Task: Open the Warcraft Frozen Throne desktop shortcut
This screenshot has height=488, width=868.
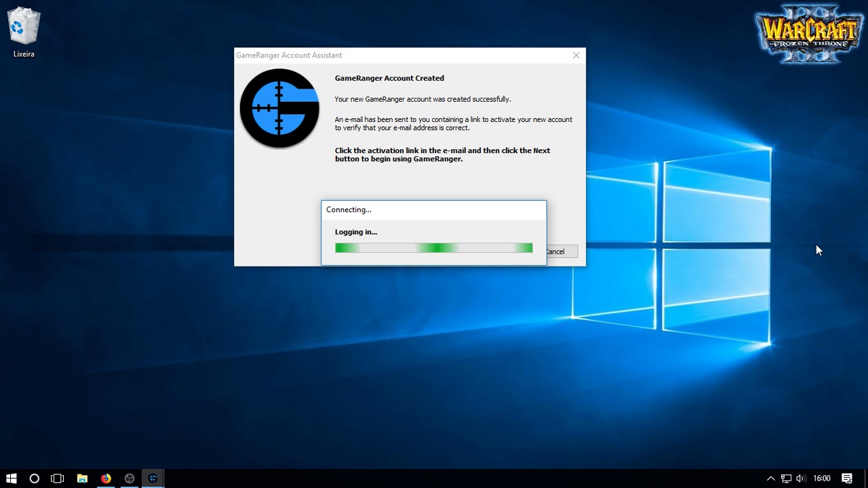Action: point(809,35)
